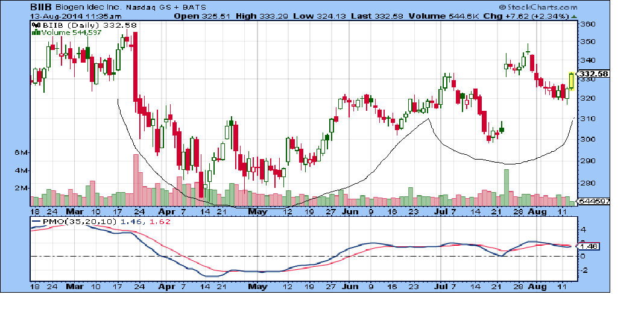Viewport: 644px width, 315px height.
Task: Click Jun on the price chart date axis
Action: tap(349, 212)
